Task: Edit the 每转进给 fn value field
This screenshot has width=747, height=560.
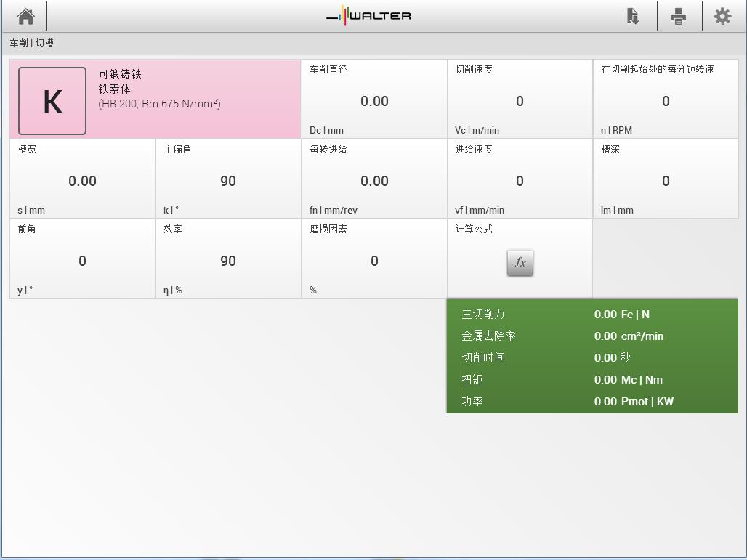Action: click(x=374, y=179)
